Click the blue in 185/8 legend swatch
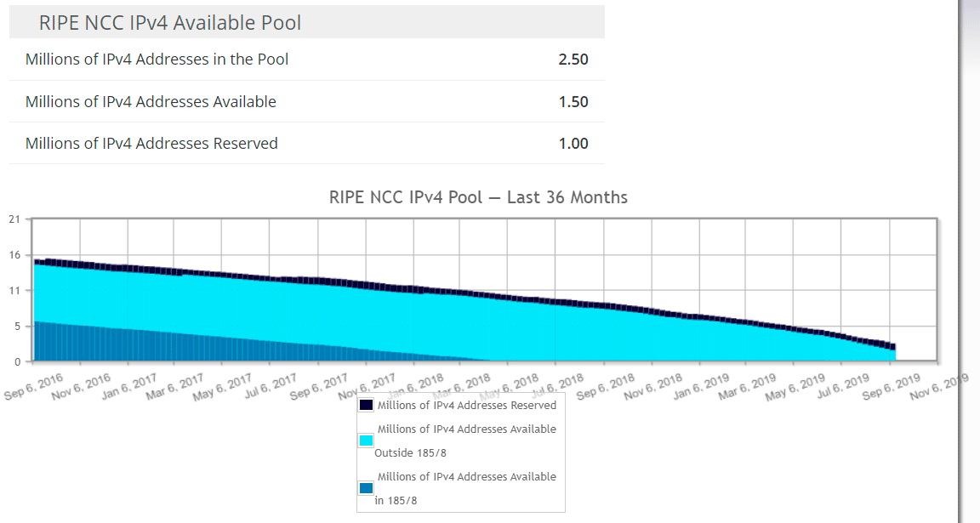This screenshot has width=980, height=523. click(367, 488)
